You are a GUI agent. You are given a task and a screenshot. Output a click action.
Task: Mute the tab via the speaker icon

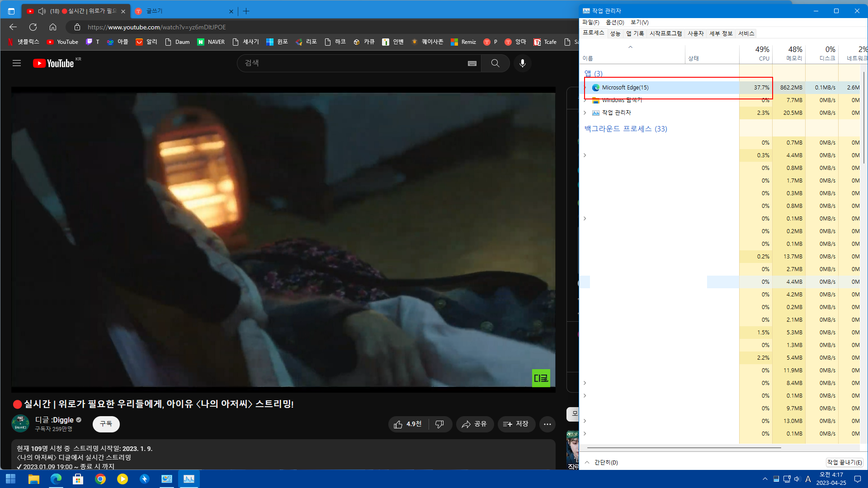click(x=42, y=11)
